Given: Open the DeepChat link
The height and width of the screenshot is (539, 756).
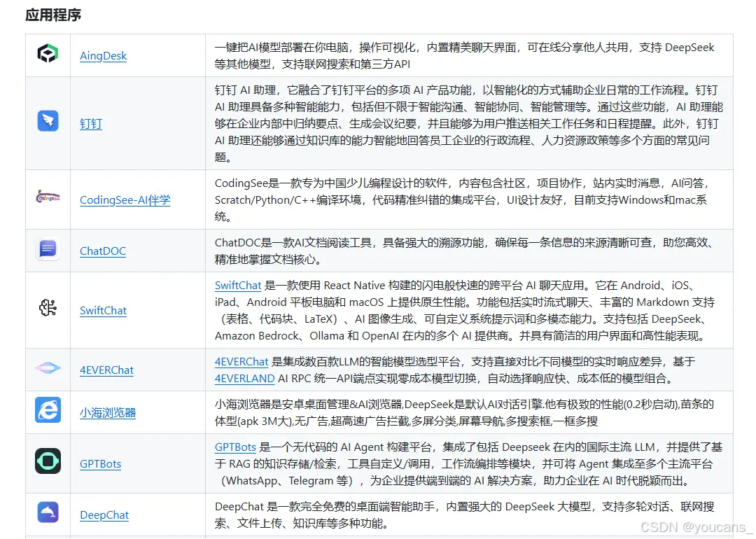Looking at the screenshot, I should click(104, 515).
